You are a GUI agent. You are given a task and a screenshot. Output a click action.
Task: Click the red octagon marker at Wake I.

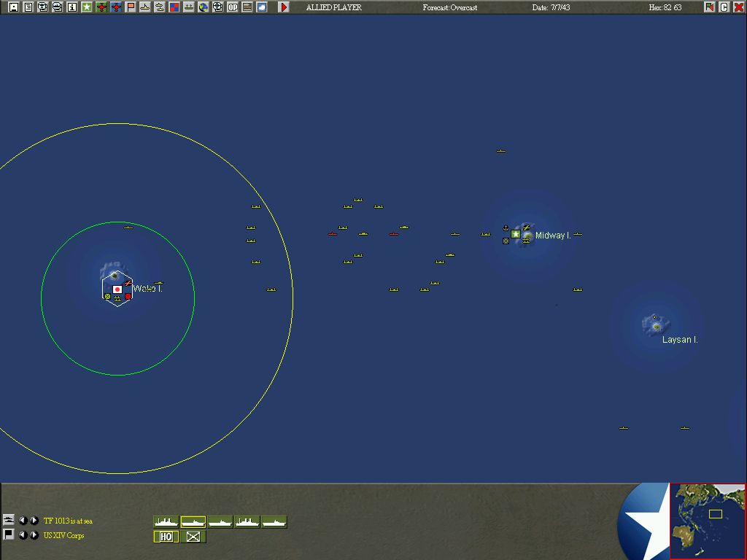(128, 297)
